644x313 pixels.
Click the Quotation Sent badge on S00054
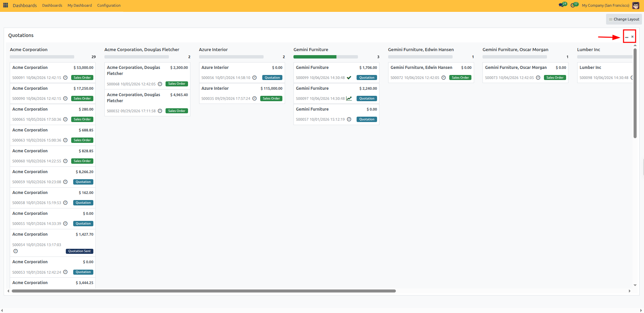(80, 251)
